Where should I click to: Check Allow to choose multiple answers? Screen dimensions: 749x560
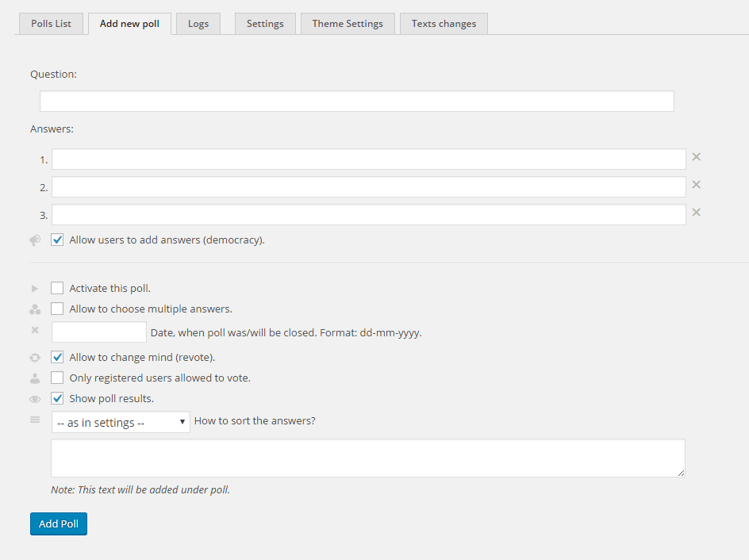(57, 309)
